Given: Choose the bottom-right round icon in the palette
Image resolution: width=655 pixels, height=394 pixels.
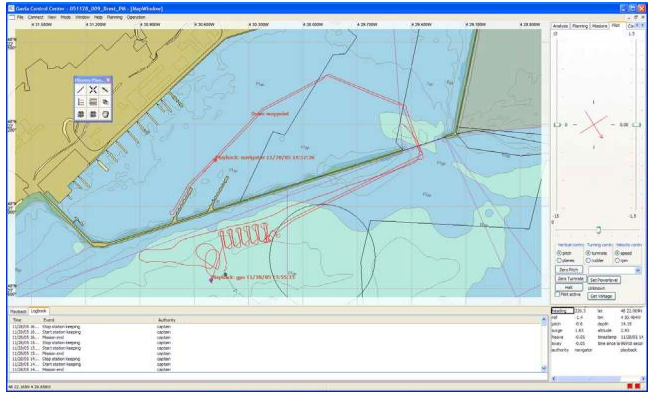Looking at the screenshot, I should click(105, 114).
